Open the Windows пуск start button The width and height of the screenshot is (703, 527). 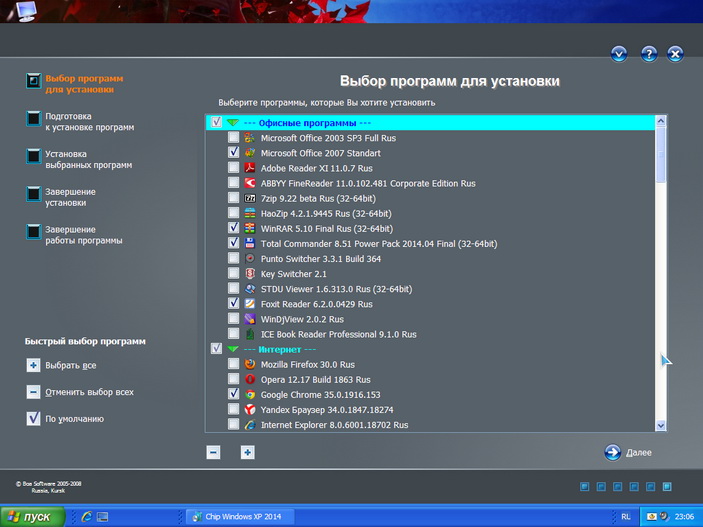point(33,516)
